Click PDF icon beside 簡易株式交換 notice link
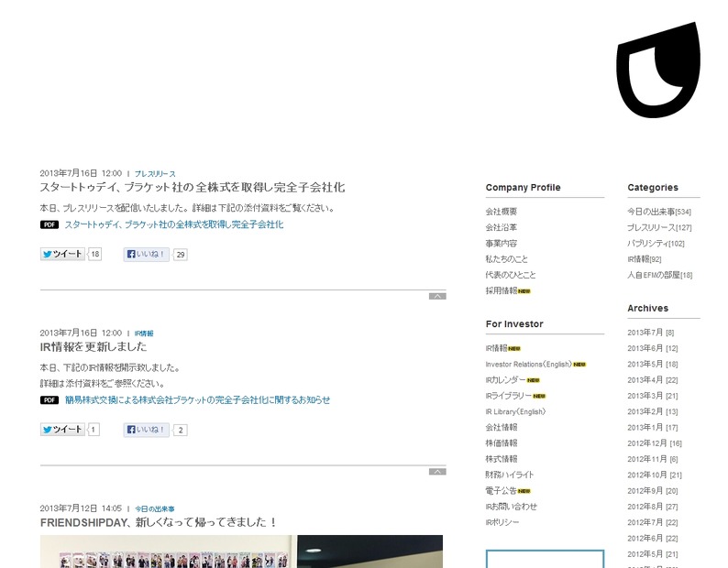This screenshot has height=568, width=728. tap(50, 400)
